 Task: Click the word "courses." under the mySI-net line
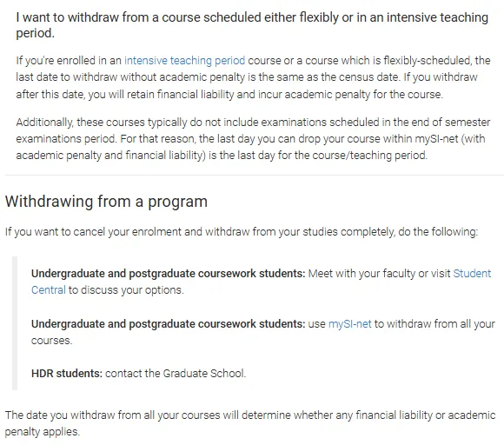(52, 340)
